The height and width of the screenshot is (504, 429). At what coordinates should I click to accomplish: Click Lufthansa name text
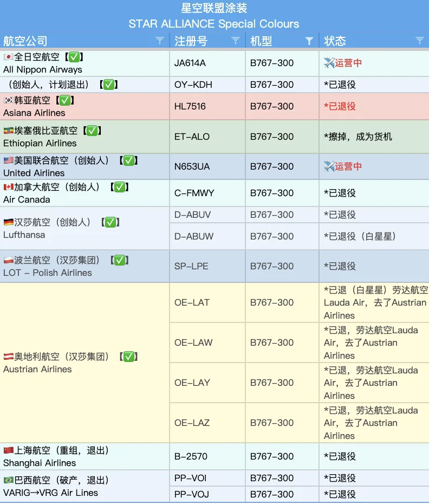pyautogui.click(x=24, y=235)
